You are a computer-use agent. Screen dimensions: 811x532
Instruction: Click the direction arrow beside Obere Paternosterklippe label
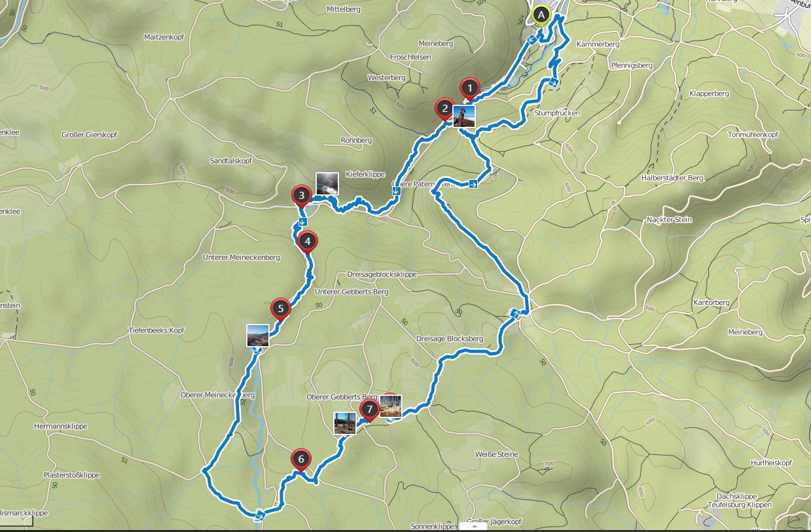pos(473,185)
